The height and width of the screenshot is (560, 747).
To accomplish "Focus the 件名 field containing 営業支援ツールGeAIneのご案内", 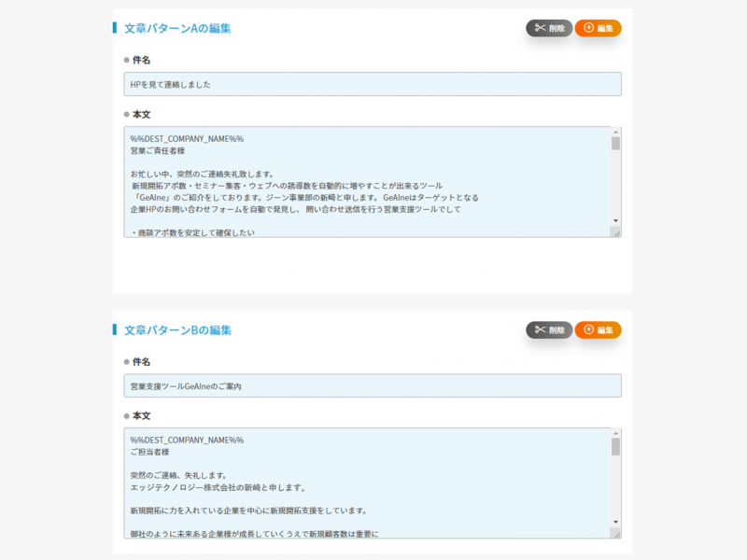I will (x=373, y=385).
